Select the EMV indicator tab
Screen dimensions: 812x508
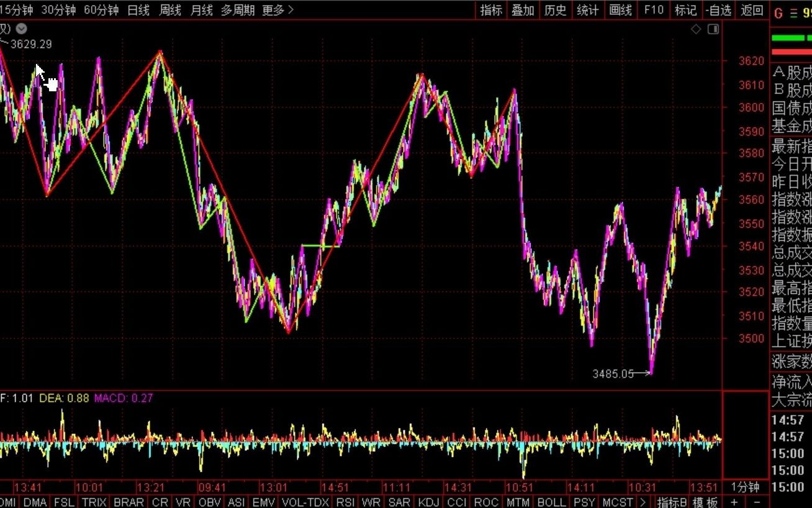pos(263,502)
